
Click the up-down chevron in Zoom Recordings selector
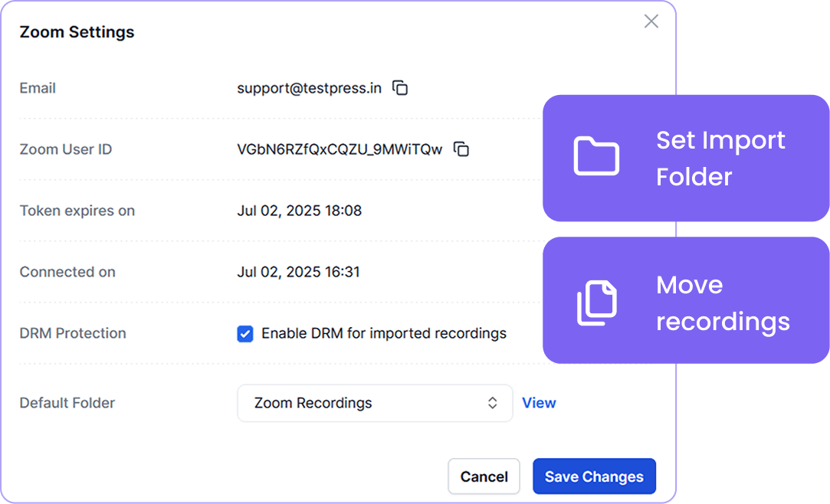pyautogui.click(x=493, y=403)
